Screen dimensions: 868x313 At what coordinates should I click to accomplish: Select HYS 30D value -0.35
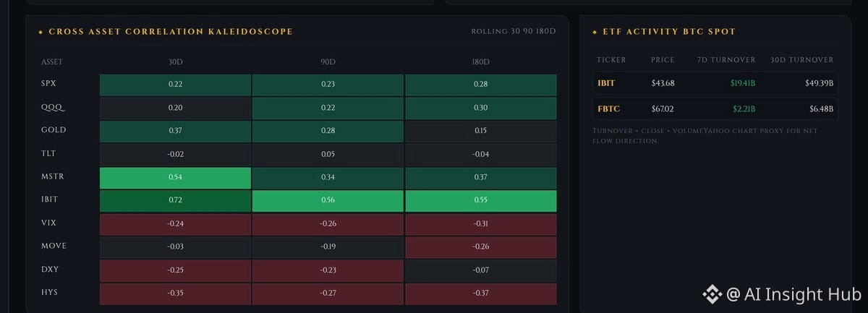tap(176, 293)
